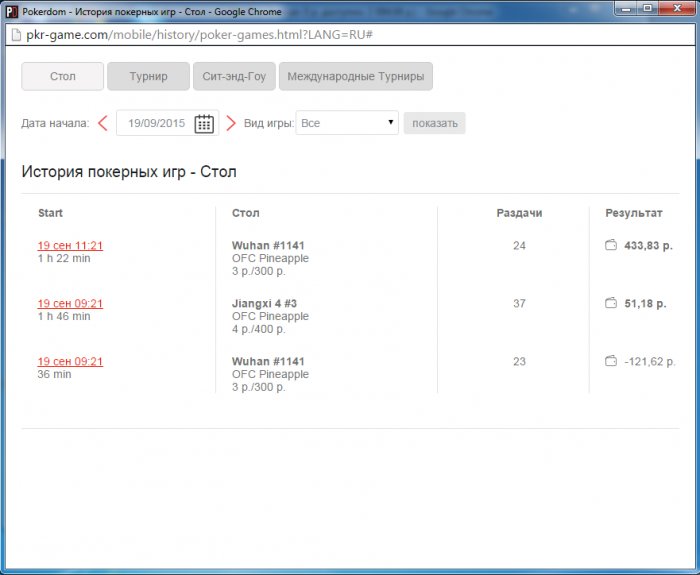Image resolution: width=700 pixels, height=575 pixels.
Task: Click the 51,18 р. result
Action: [x=645, y=304]
